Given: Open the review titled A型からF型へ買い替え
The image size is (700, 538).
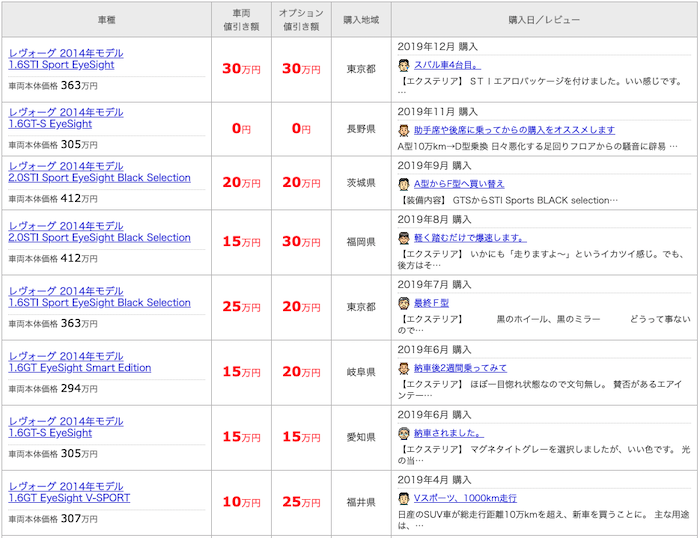Looking at the screenshot, I should click(459, 184).
